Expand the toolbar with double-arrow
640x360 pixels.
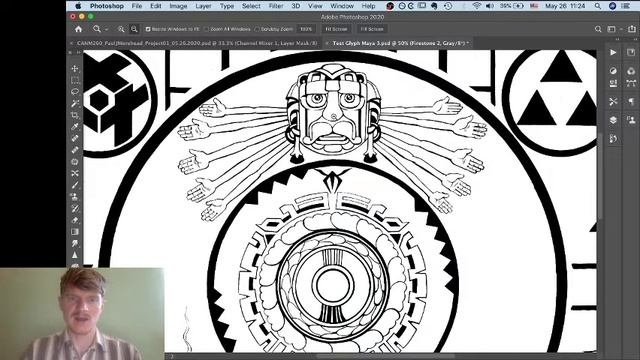(x=78, y=53)
